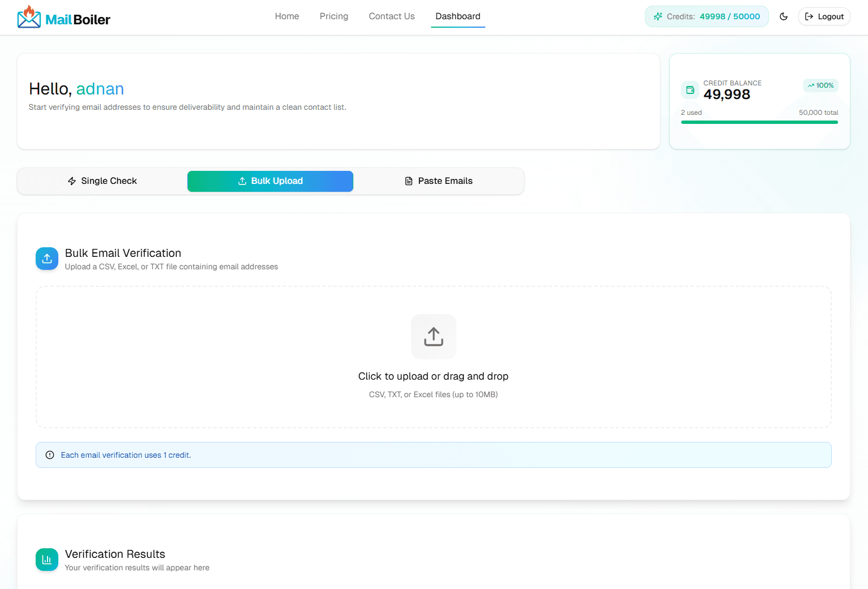Click the green credit usage progress bar
Image resolution: width=868 pixels, height=589 pixels.
[759, 121]
